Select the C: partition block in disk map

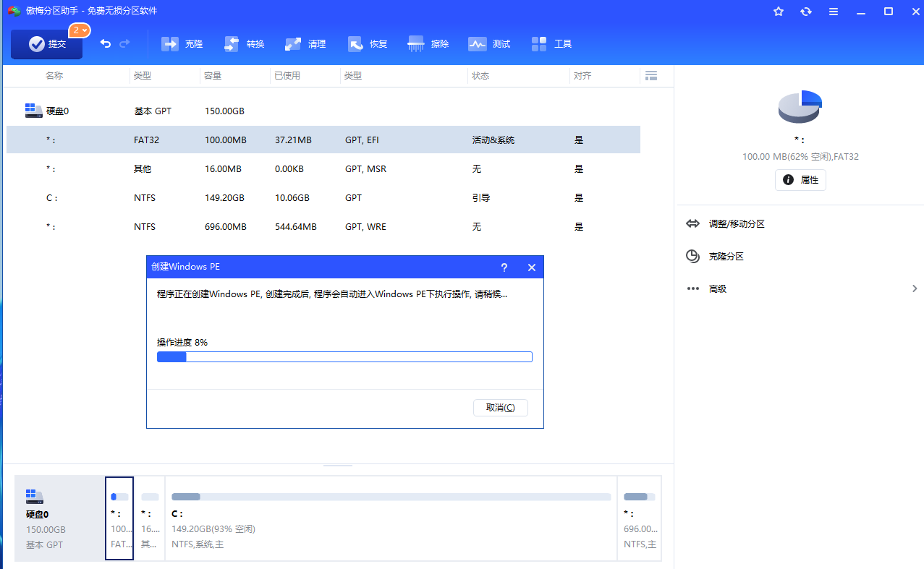(x=391, y=518)
